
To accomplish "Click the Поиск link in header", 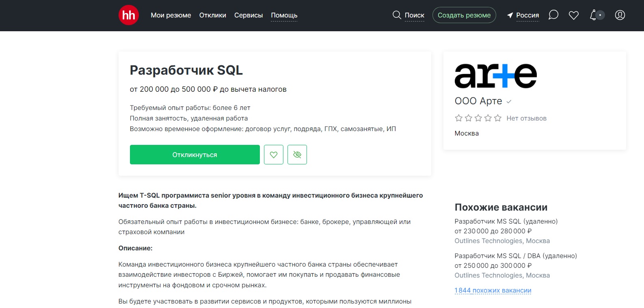I will pyautogui.click(x=415, y=15).
